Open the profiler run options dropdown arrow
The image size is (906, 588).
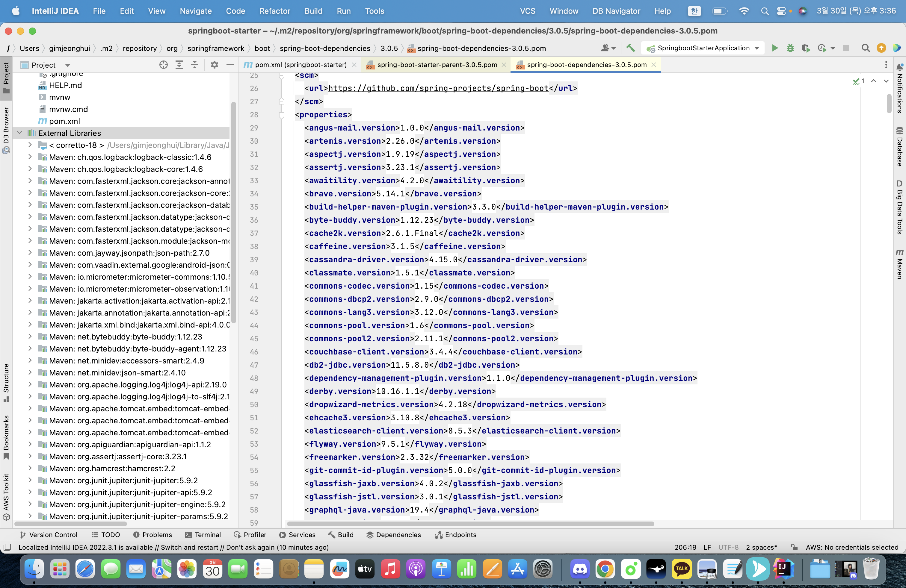833,48
